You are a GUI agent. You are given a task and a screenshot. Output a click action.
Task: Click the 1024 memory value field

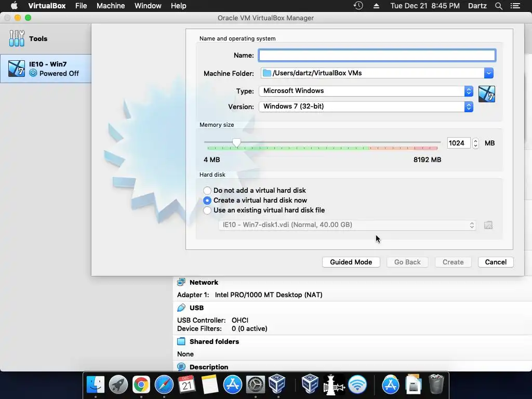tap(458, 143)
